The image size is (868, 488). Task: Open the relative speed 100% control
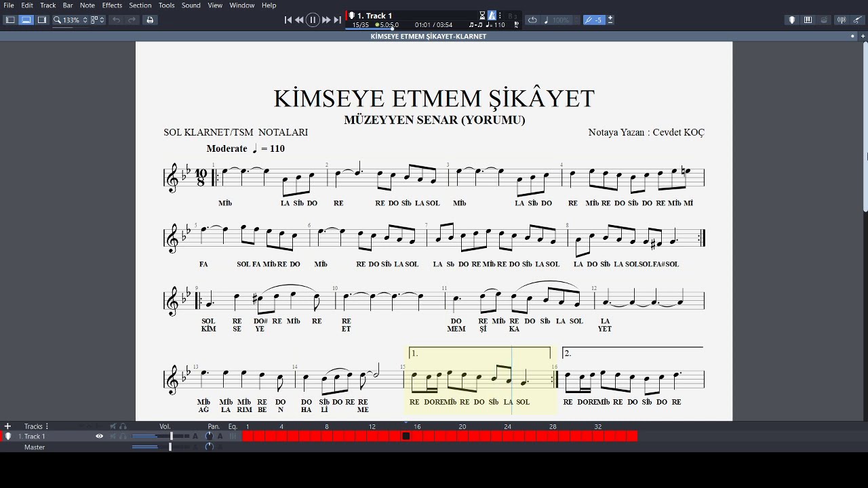(x=561, y=20)
